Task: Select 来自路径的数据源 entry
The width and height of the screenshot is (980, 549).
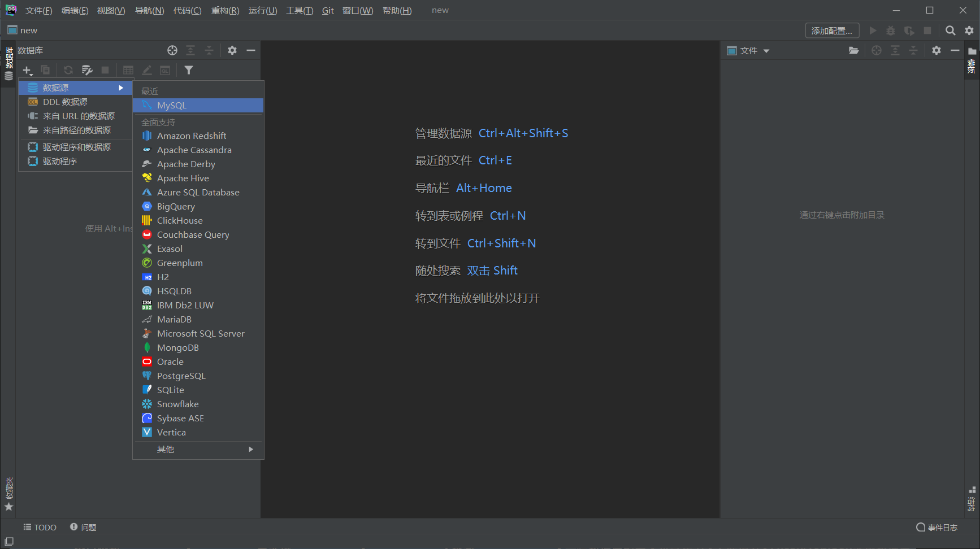Action: [x=76, y=130]
